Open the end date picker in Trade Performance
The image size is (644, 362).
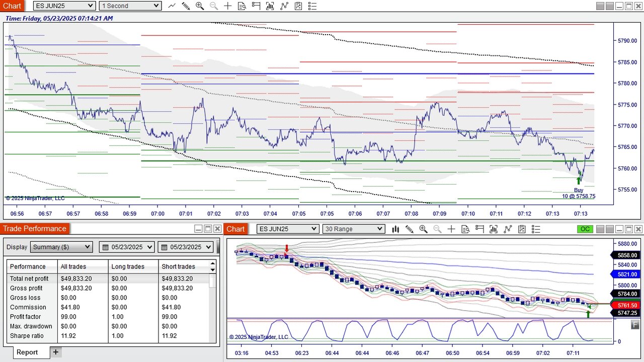[186, 247]
